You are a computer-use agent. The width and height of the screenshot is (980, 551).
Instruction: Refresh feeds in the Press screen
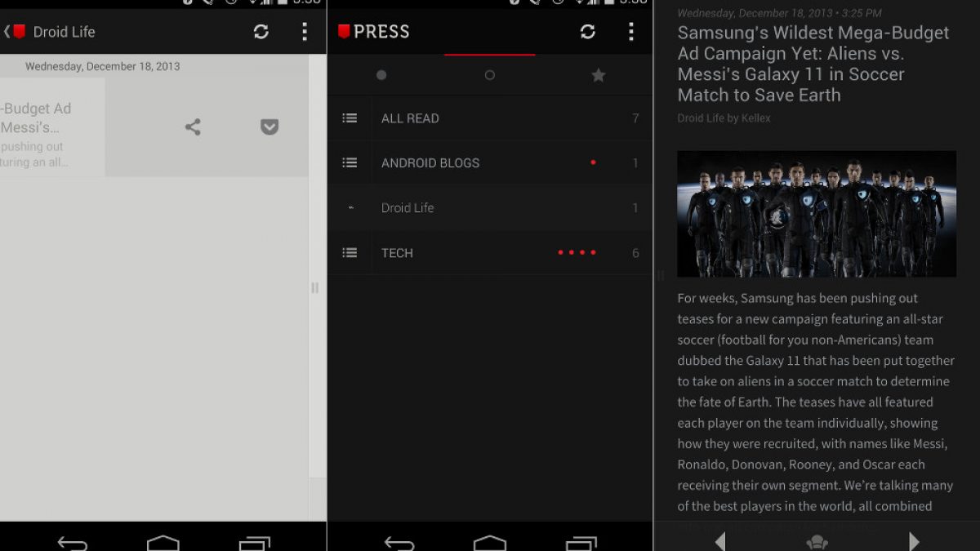tap(587, 32)
